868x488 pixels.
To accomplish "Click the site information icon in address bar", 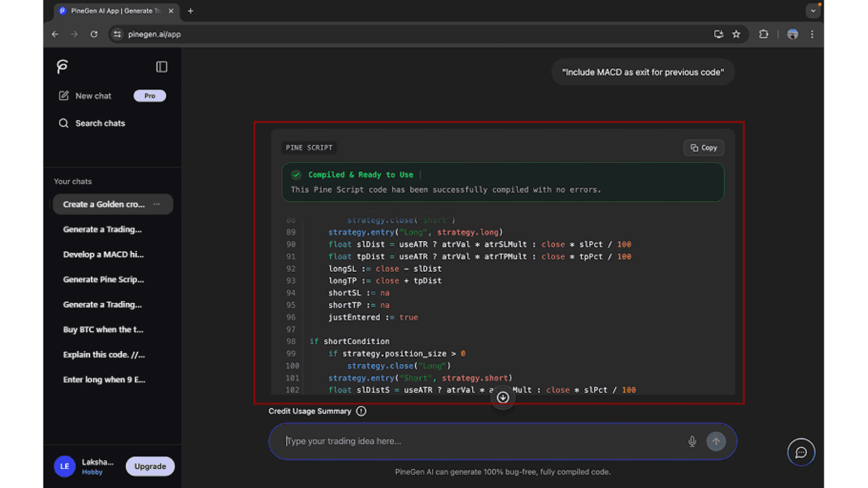I will [x=117, y=34].
